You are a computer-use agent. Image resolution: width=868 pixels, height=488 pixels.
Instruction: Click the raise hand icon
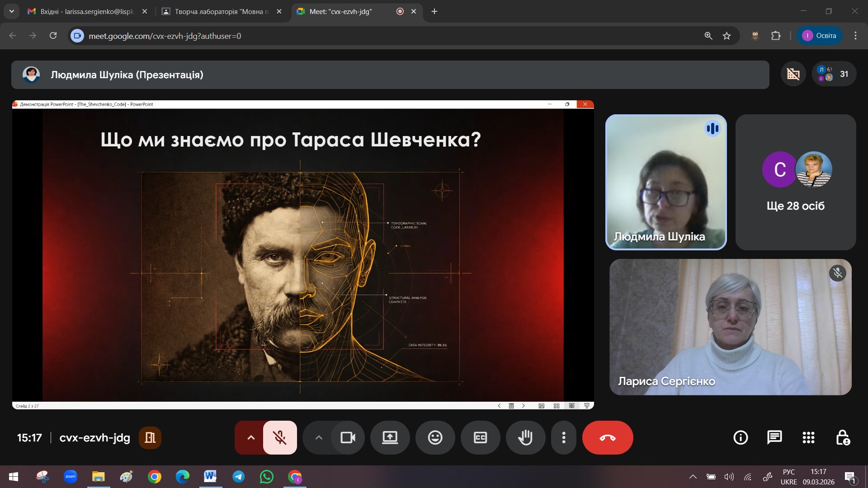pyautogui.click(x=525, y=437)
